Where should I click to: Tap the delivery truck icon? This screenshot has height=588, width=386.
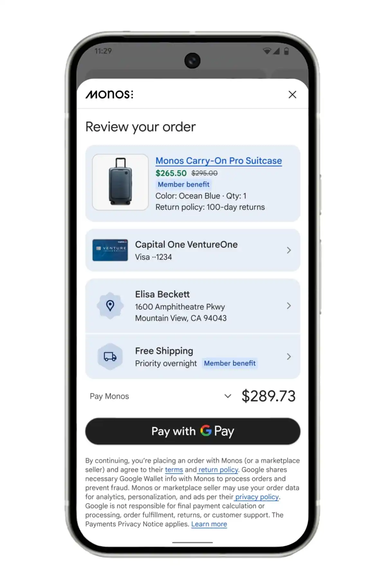point(110,357)
